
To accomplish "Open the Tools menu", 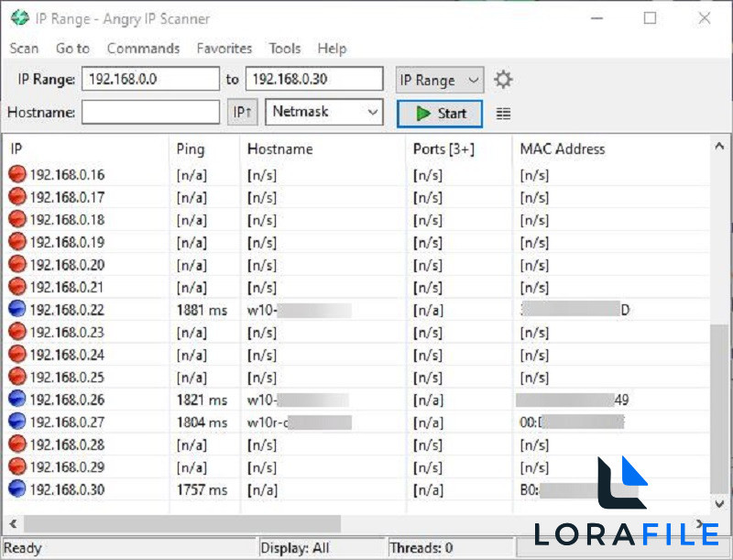I will pos(285,49).
